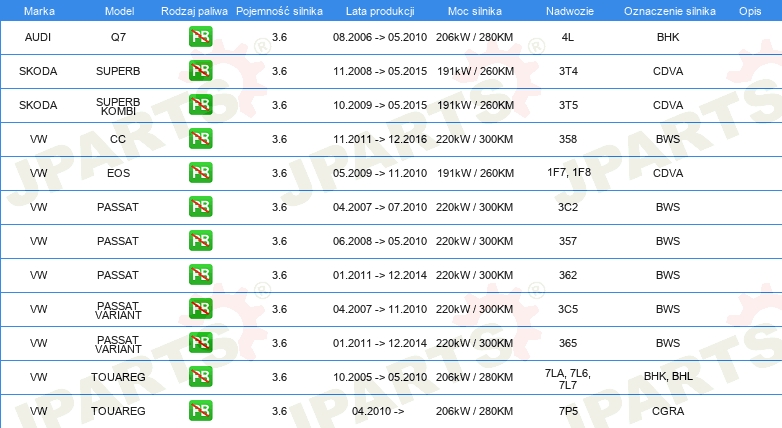
Task: Click the fuel icon in the VW CC row
Action: pyautogui.click(x=200, y=138)
